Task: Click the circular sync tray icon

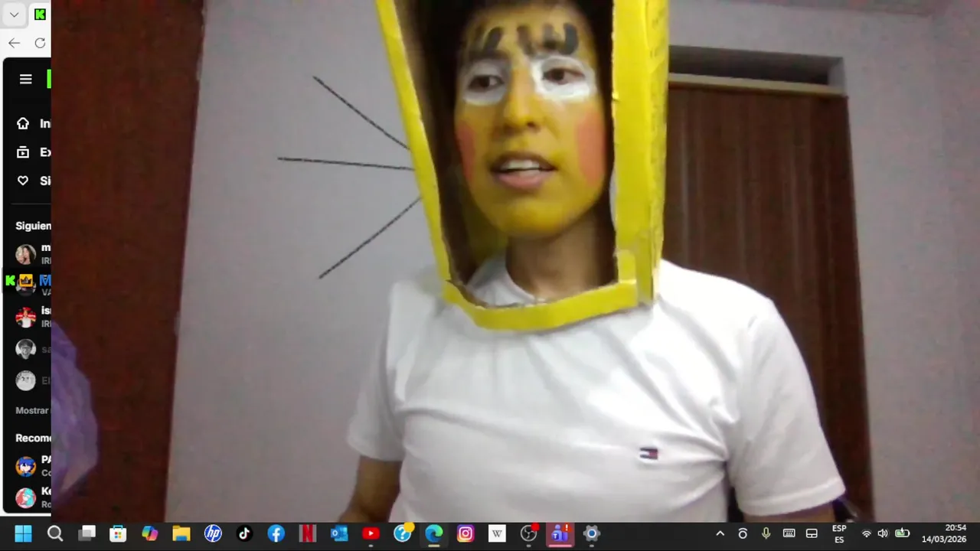Action: point(743,533)
